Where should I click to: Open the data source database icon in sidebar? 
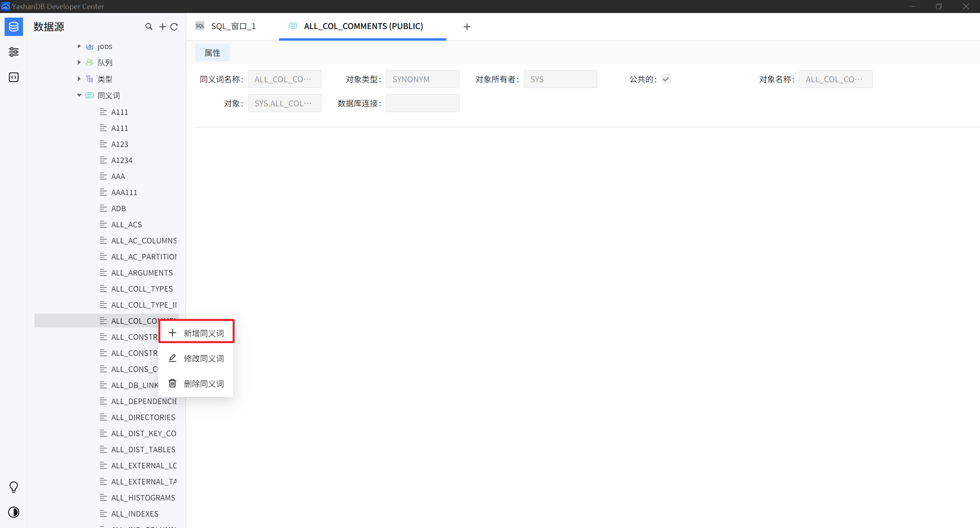(13, 27)
